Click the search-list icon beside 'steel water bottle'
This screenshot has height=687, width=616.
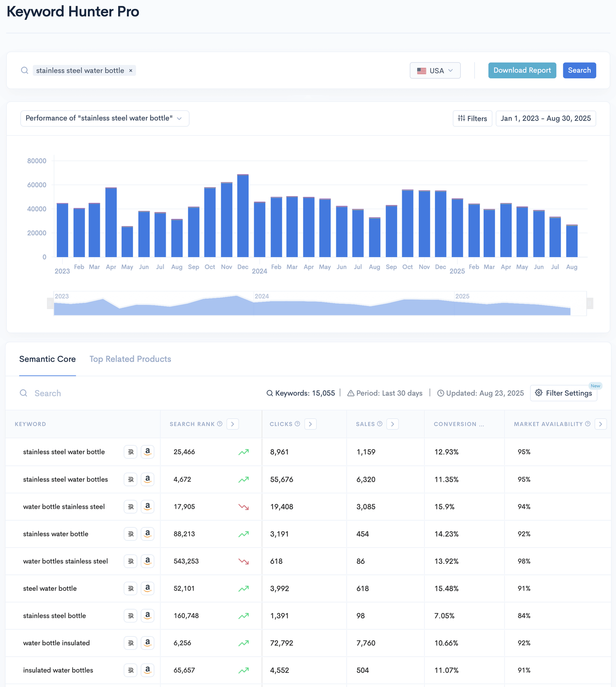131,589
